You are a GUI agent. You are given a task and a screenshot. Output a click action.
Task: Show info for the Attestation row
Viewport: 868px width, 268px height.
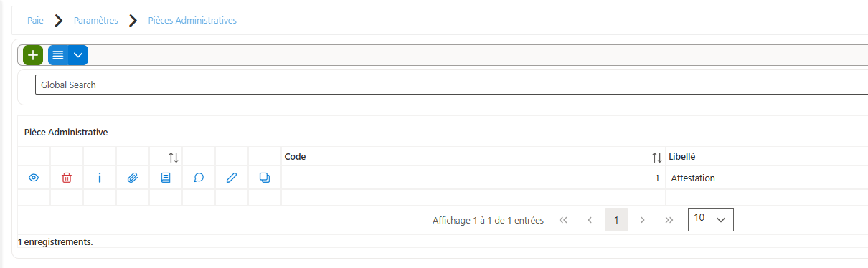[100, 178]
